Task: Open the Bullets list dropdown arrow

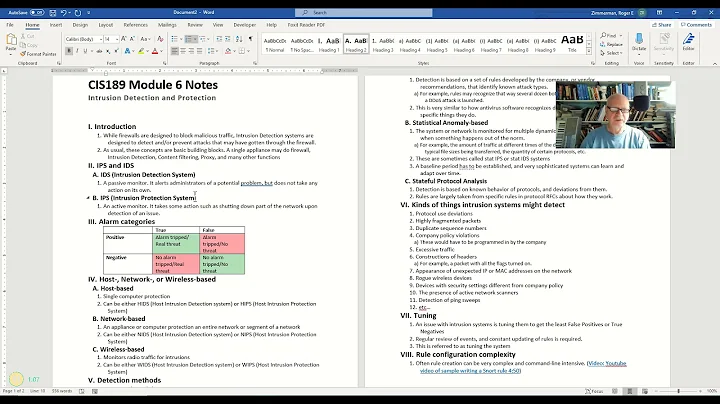Action: click(x=180, y=39)
